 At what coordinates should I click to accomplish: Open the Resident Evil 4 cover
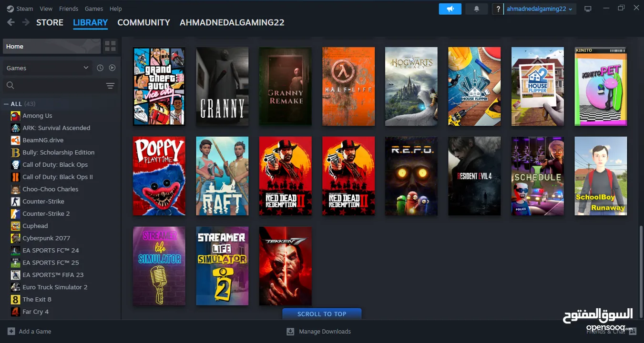pos(474,176)
